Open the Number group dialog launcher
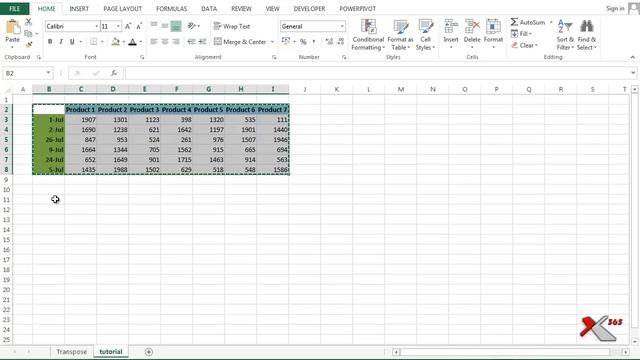 (x=344, y=58)
